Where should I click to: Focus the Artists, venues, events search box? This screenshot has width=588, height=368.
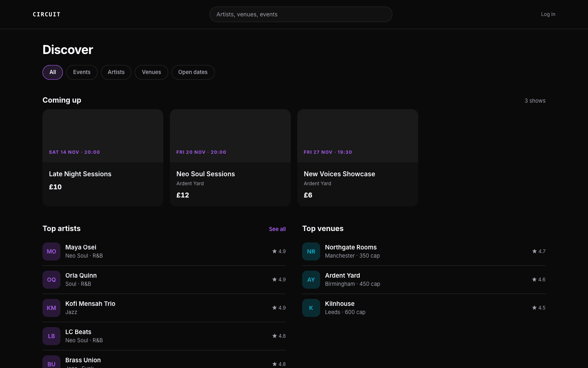[x=301, y=14]
